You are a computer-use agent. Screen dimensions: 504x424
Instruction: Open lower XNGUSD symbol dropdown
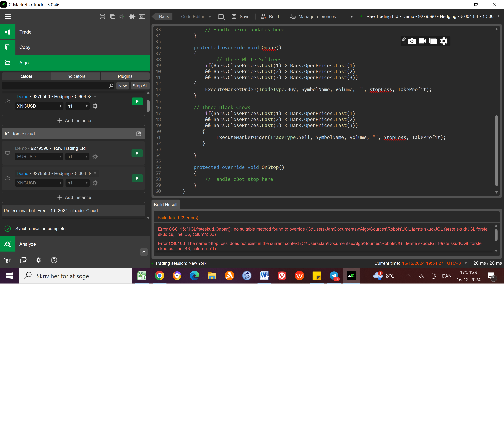pyautogui.click(x=39, y=183)
